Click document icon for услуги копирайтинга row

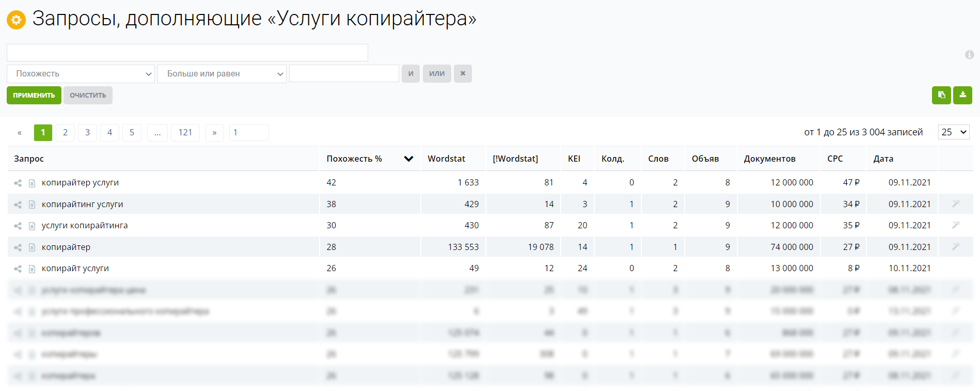(32, 226)
